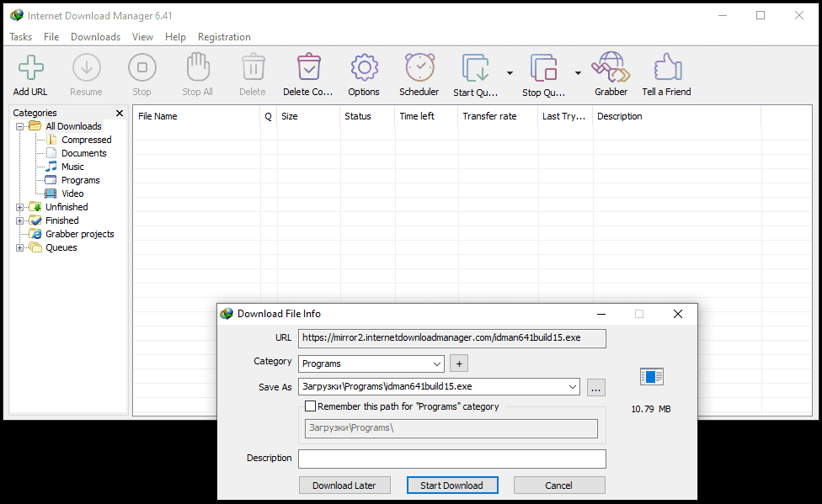Click the URL field in dialog

tap(452, 338)
